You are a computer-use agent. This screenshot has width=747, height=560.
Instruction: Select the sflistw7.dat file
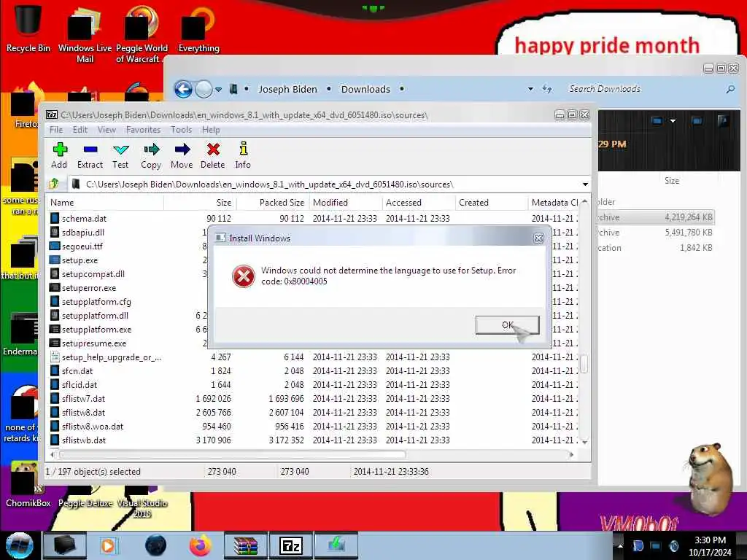point(83,399)
